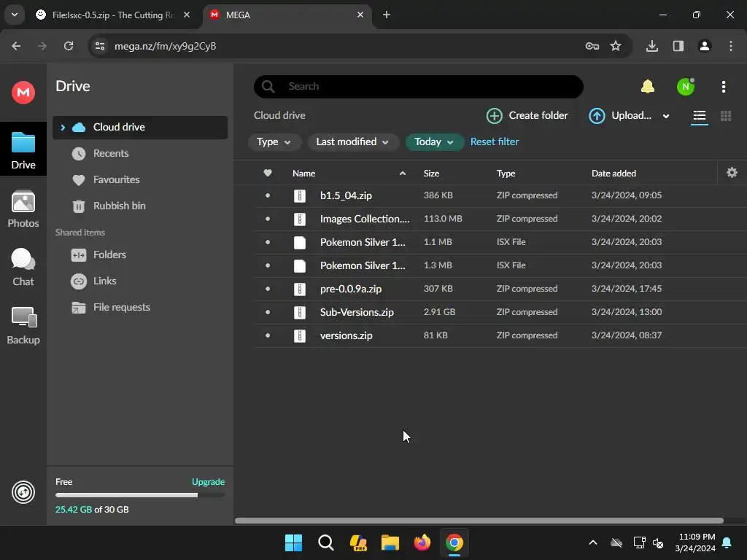Toggle favourite dot for b1.5_04.zip
The image size is (747, 560).
(268, 195)
